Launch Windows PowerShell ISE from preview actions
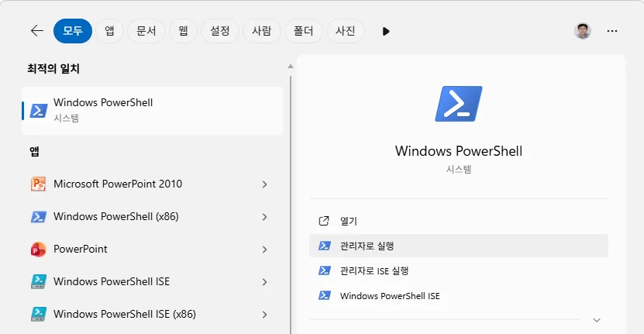 [x=458, y=296]
